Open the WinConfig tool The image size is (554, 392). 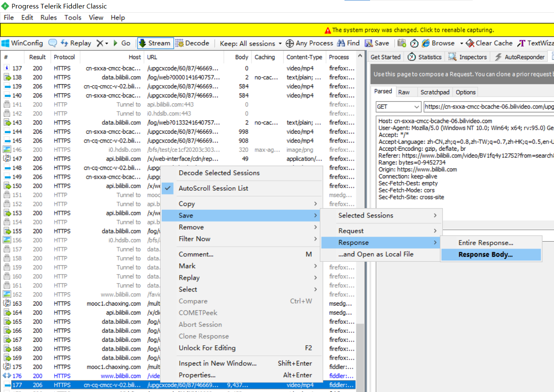pos(23,43)
